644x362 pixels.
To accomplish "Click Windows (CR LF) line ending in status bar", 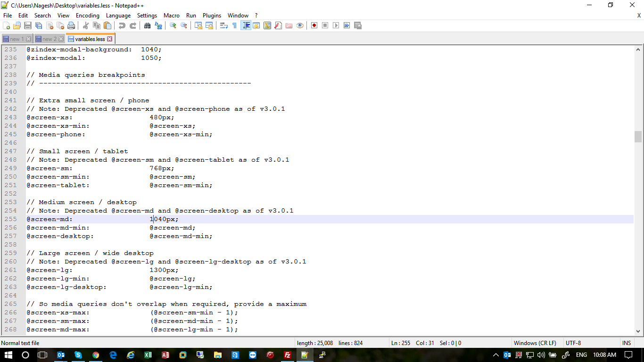I will (535, 343).
